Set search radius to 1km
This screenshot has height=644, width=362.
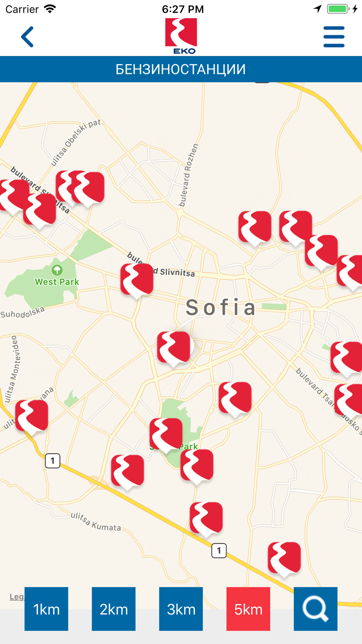click(x=46, y=609)
